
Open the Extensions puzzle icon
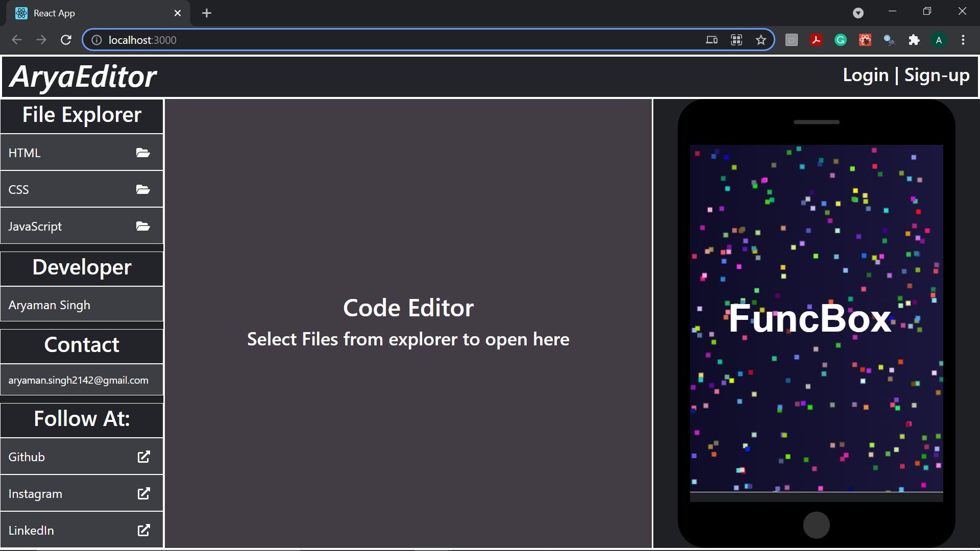(914, 40)
